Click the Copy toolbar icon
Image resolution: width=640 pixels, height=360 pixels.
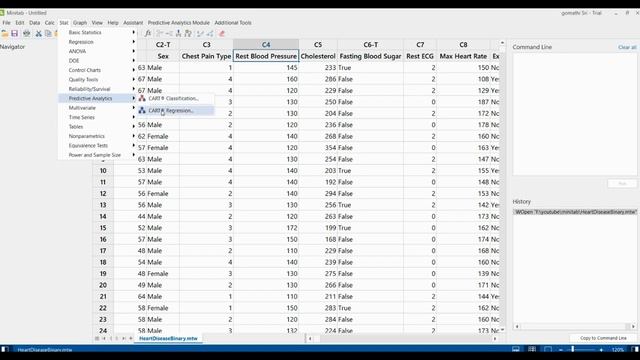pyautogui.click(x=48, y=33)
